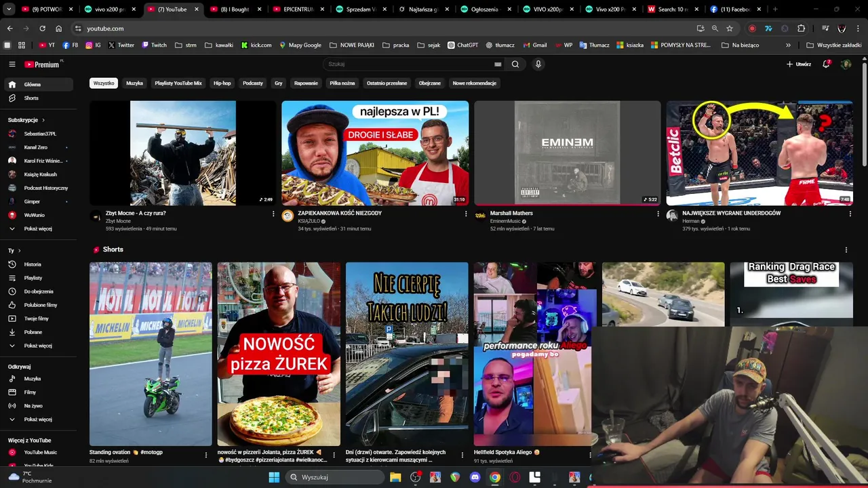Open Ty section chevron heading
Image resolution: width=868 pixels, height=488 pixels.
tap(14, 251)
